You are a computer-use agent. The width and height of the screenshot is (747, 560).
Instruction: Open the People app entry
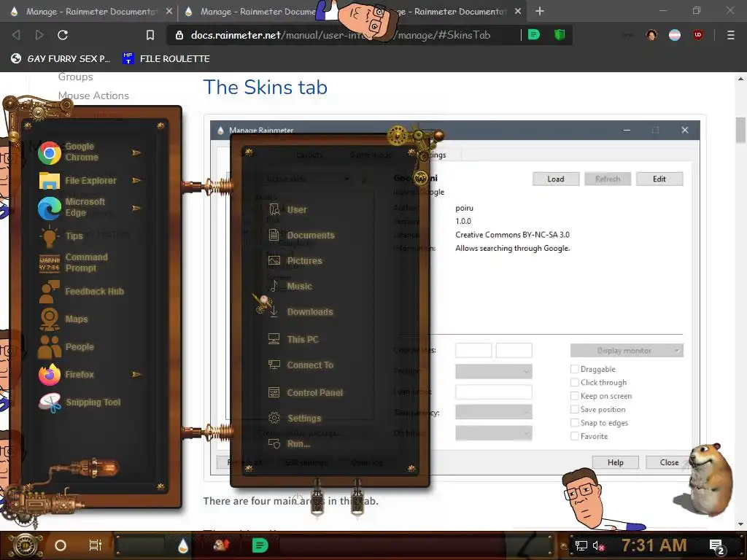pyautogui.click(x=66, y=346)
